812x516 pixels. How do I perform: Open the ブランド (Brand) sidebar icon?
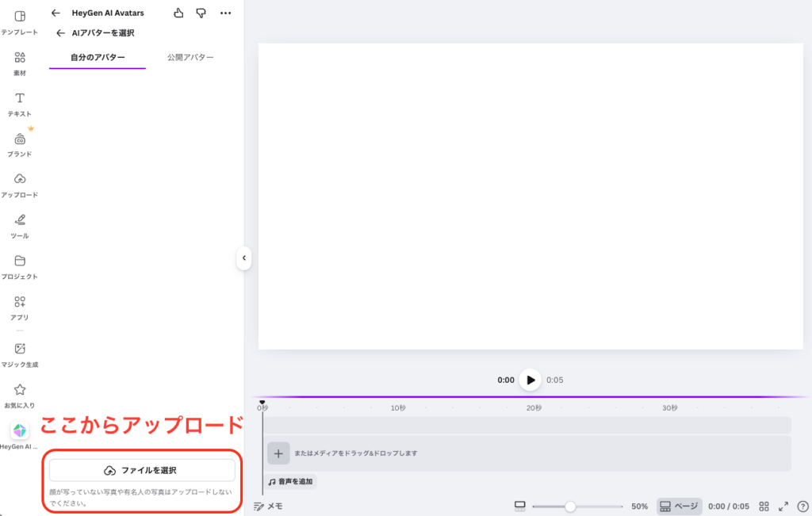click(20, 139)
